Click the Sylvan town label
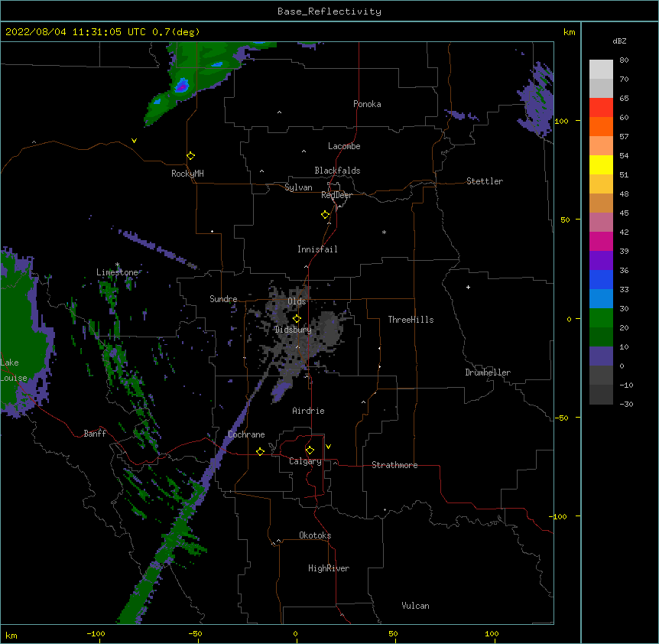 [298, 187]
